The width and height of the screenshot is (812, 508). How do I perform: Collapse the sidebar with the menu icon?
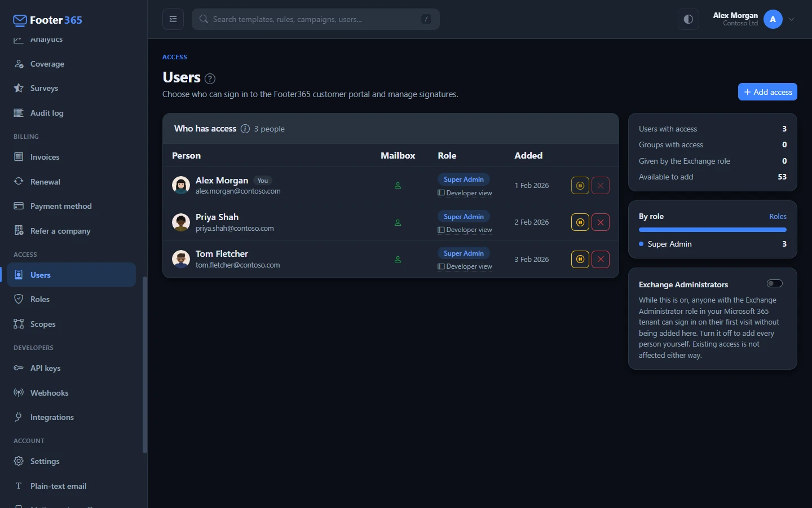(x=173, y=19)
